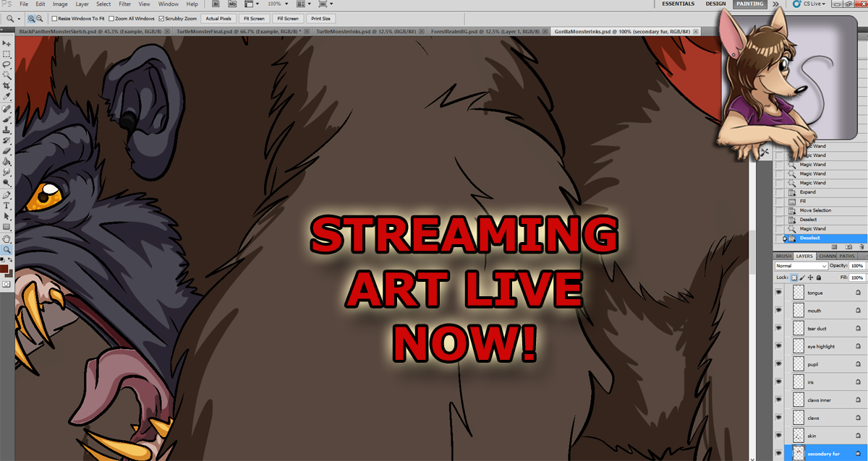The image size is (868, 461).
Task: Enable Zoom All Windows checkbox
Action: coord(111,18)
